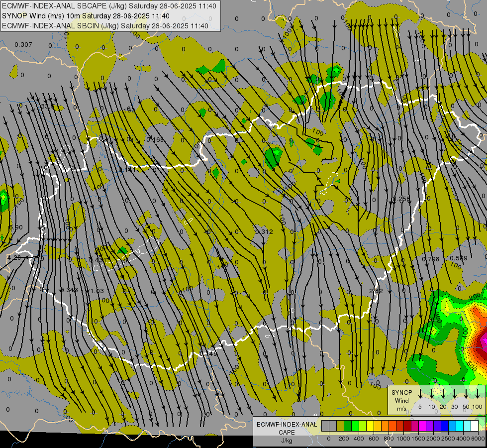
Task: Pick the olive swatch in the CAPE legend
Action: (340, 426)
